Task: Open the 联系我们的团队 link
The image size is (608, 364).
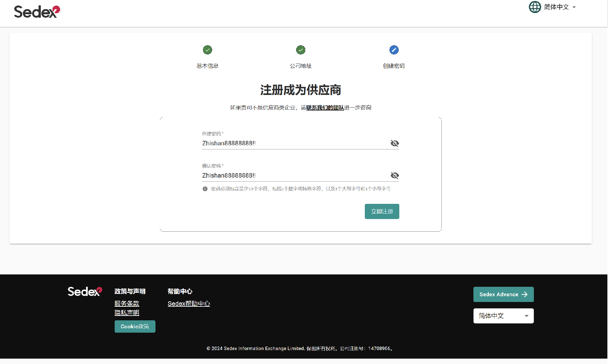Action: (325, 108)
